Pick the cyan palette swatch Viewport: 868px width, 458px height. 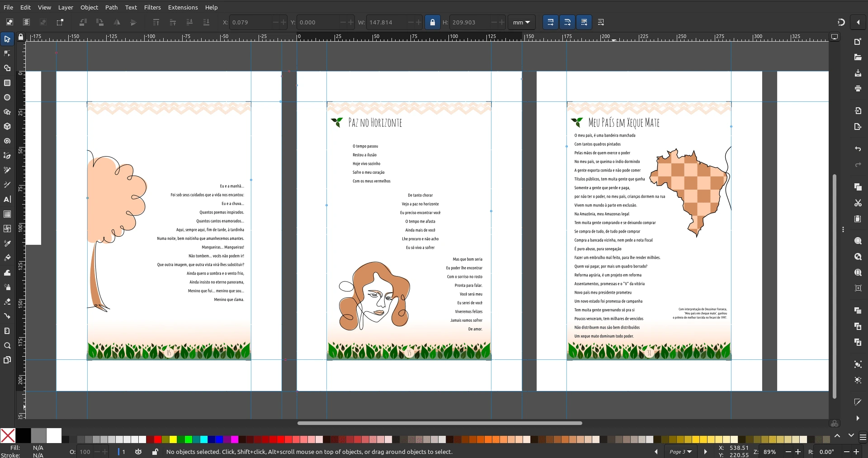tap(204, 439)
